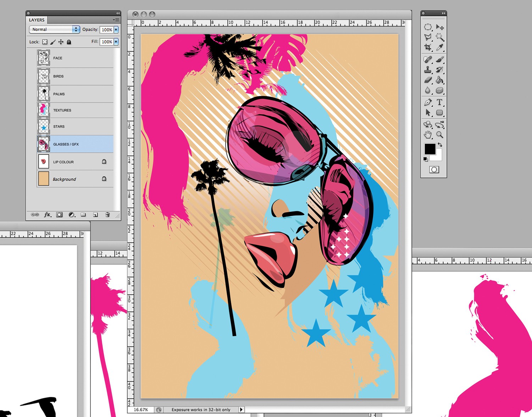Reset to default foreground/background colors
The image size is (532, 417).
(426, 159)
